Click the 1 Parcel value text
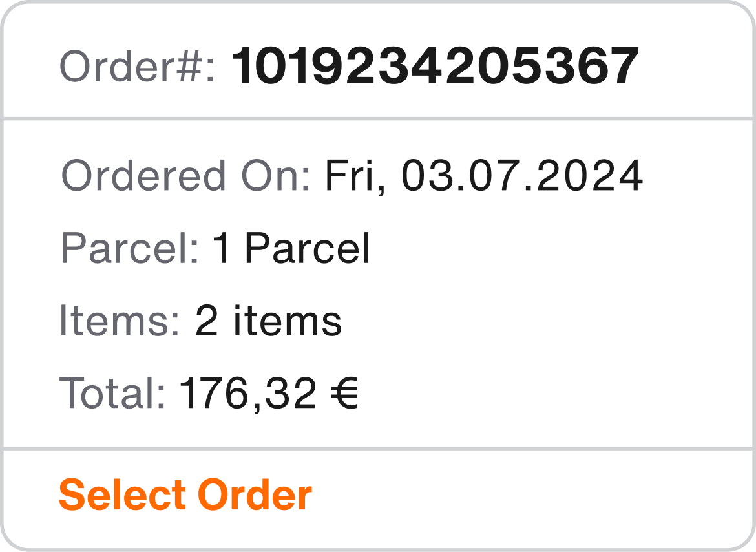The height and width of the screenshot is (552, 756). 291,248
